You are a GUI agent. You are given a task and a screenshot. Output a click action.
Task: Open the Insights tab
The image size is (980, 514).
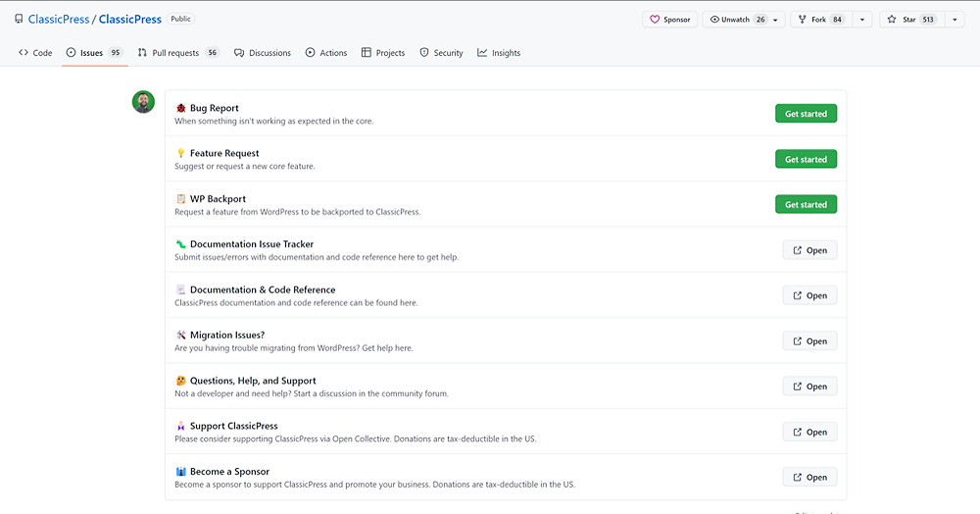(499, 53)
